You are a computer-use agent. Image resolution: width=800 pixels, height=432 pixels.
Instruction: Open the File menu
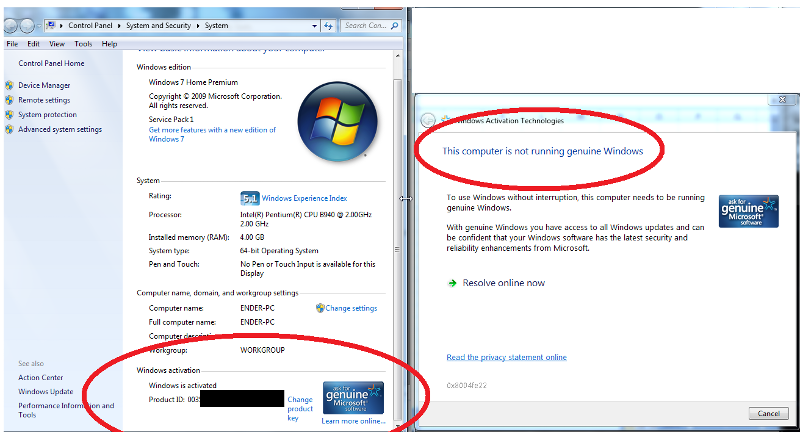pos(12,44)
